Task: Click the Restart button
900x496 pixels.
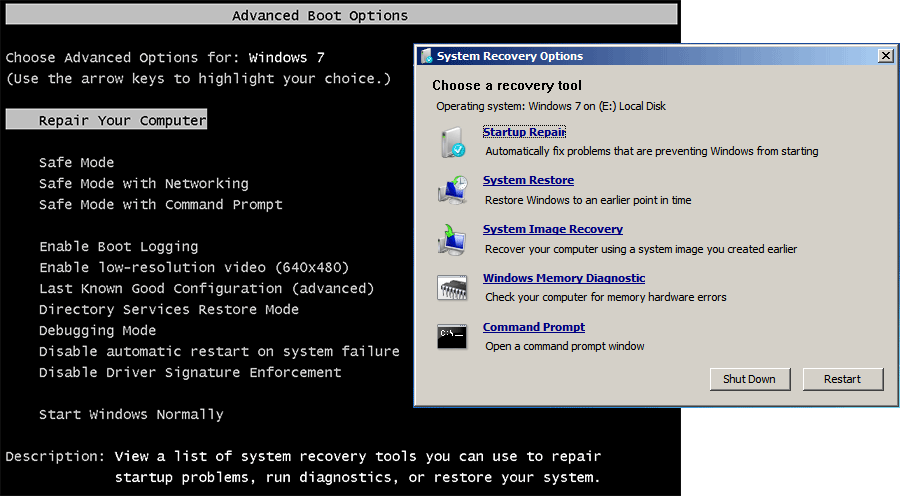Action: (843, 379)
